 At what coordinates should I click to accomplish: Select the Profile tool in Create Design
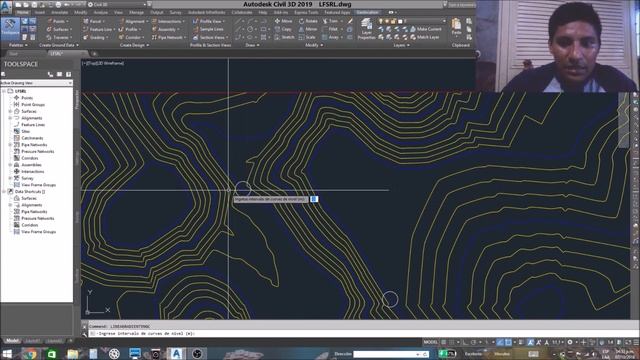(130, 29)
